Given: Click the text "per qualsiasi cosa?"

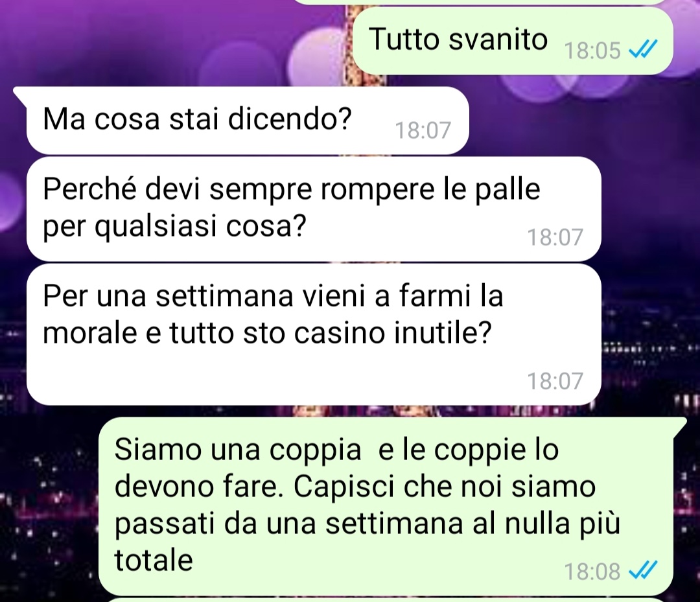Looking at the screenshot, I should (x=174, y=227).
